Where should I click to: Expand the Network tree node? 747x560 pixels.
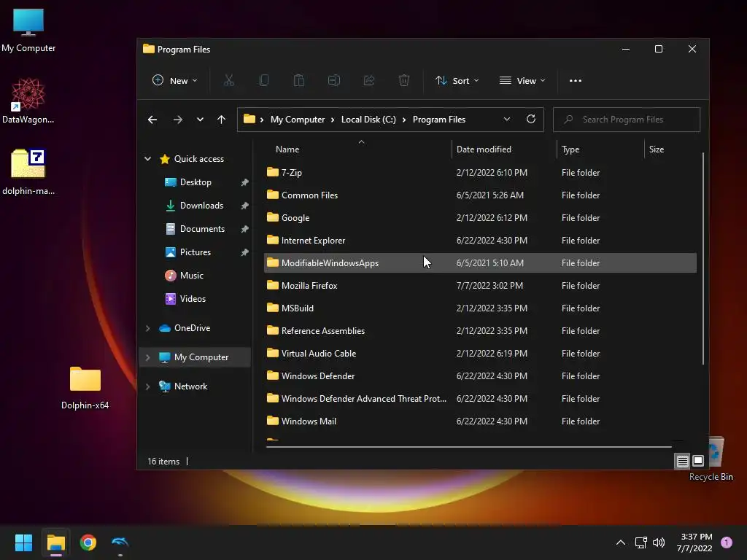[147, 386]
